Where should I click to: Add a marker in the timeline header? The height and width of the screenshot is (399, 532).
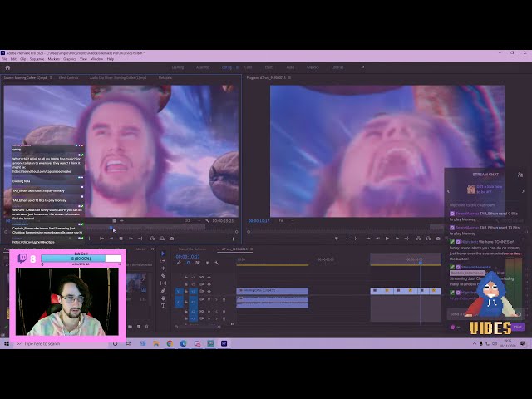207,263
